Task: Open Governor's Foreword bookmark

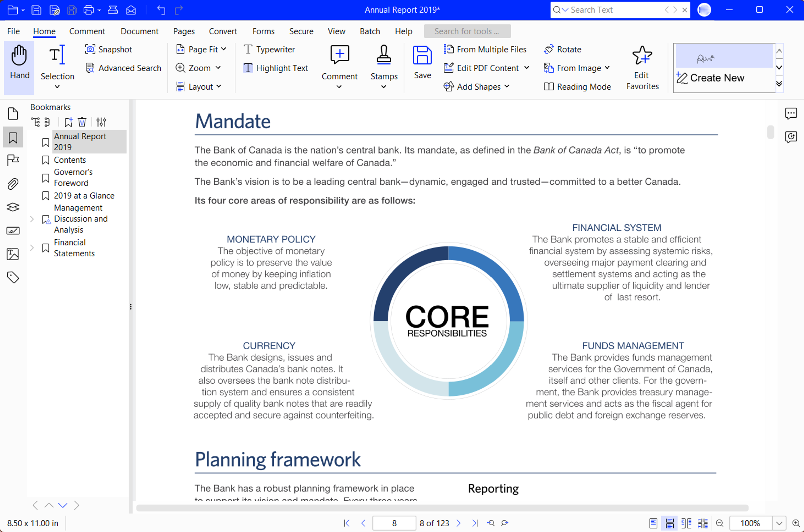Action: click(73, 177)
